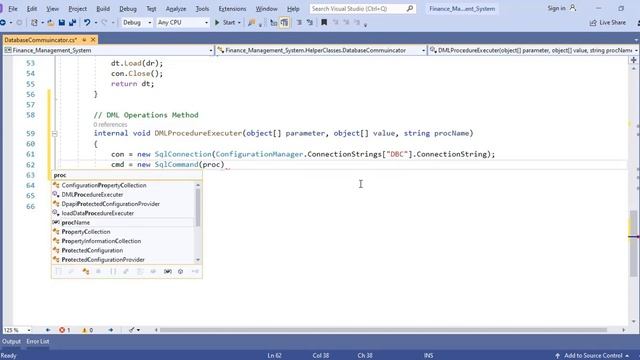Click the IntelliSense list scrollbar thumb
Screen dimensions: 640x360
198,207
